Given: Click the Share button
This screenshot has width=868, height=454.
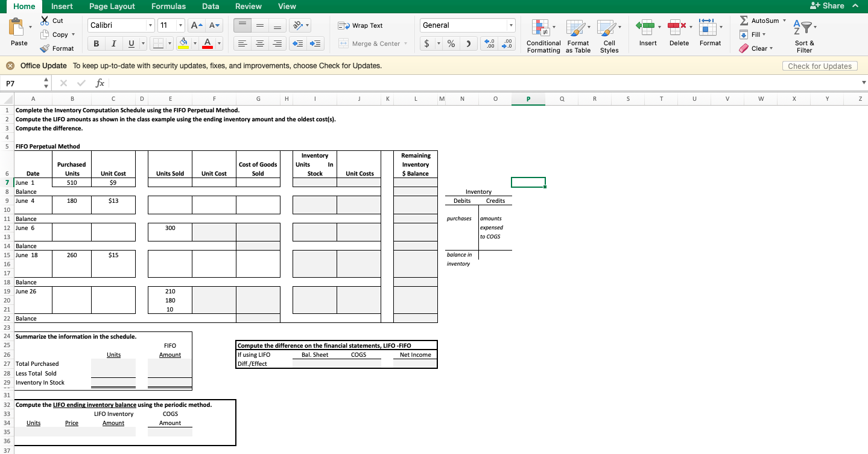Looking at the screenshot, I should click(828, 6).
